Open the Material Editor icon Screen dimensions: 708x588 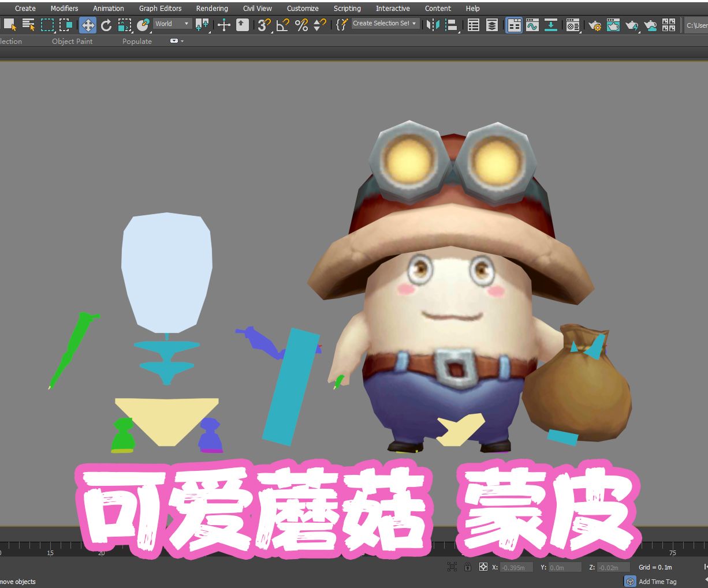pos(572,25)
